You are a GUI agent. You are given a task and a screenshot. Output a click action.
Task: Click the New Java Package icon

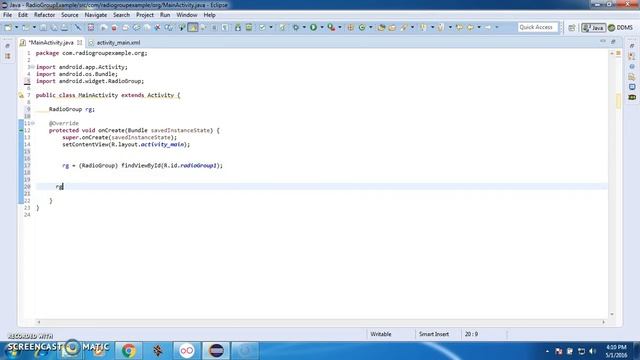pyautogui.click(x=350, y=27)
